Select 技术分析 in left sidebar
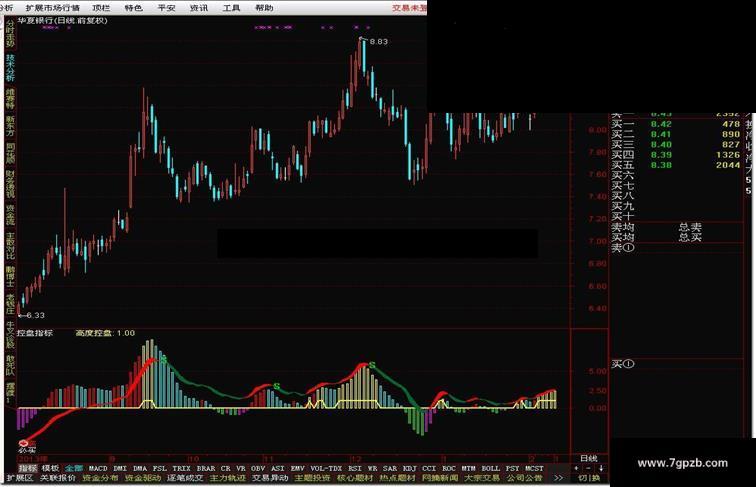756x487 pixels. click(x=10, y=67)
